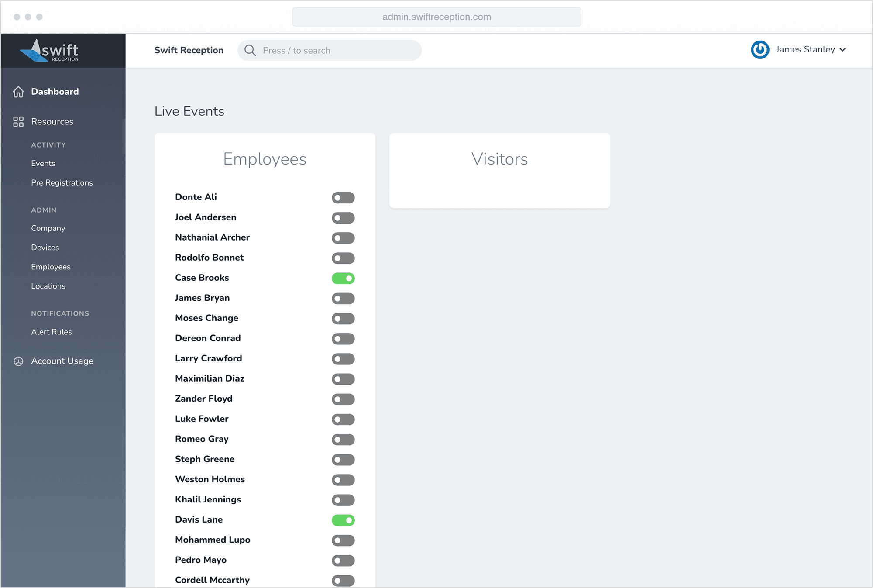Enable the Donte Ali toggle

pyautogui.click(x=343, y=198)
